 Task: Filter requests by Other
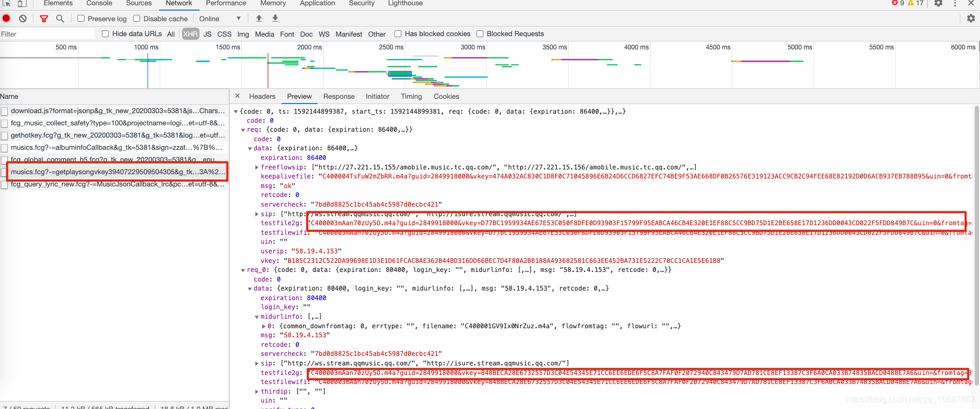click(377, 34)
